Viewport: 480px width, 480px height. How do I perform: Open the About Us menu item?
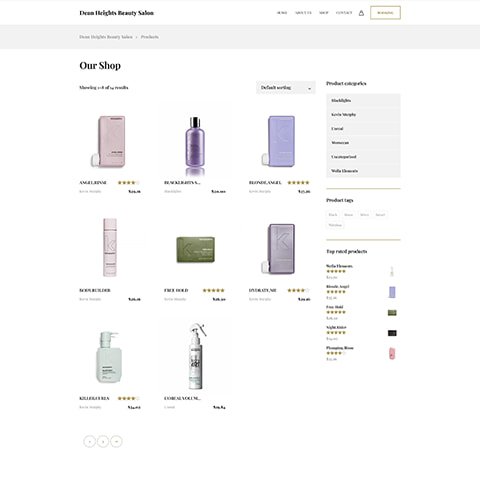pyautogui.click(x=303, y=13)
